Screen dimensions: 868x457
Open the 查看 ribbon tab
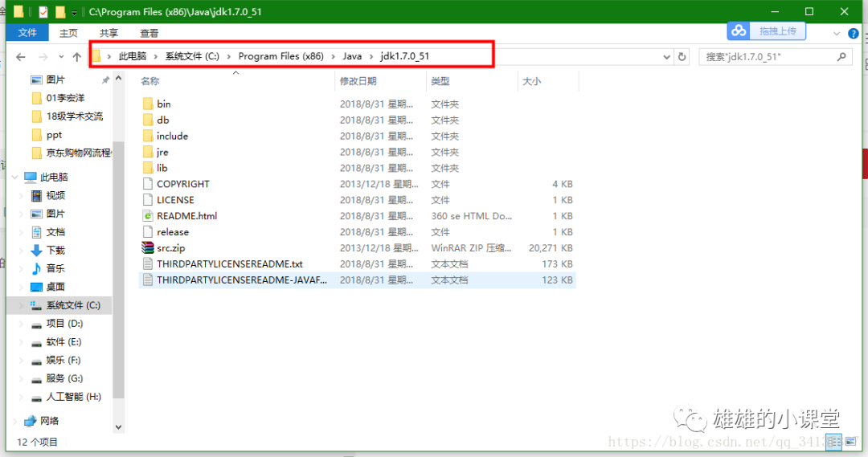(x=149, y=33)
